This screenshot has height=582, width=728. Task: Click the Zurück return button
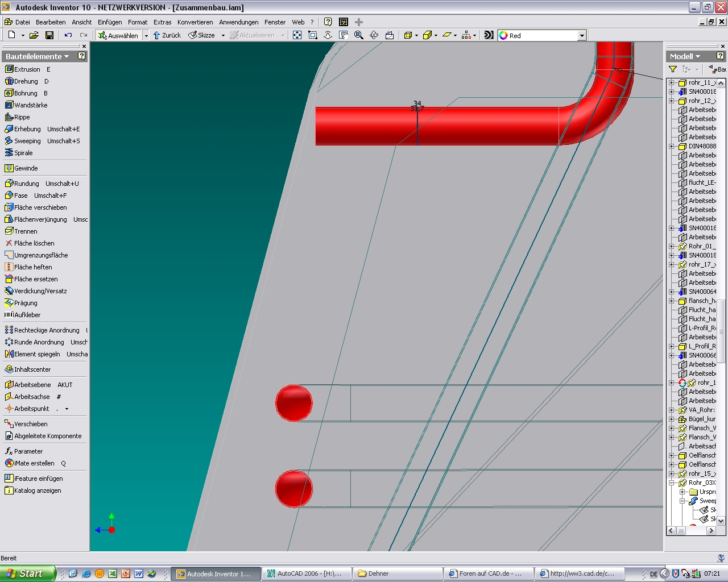167,35
